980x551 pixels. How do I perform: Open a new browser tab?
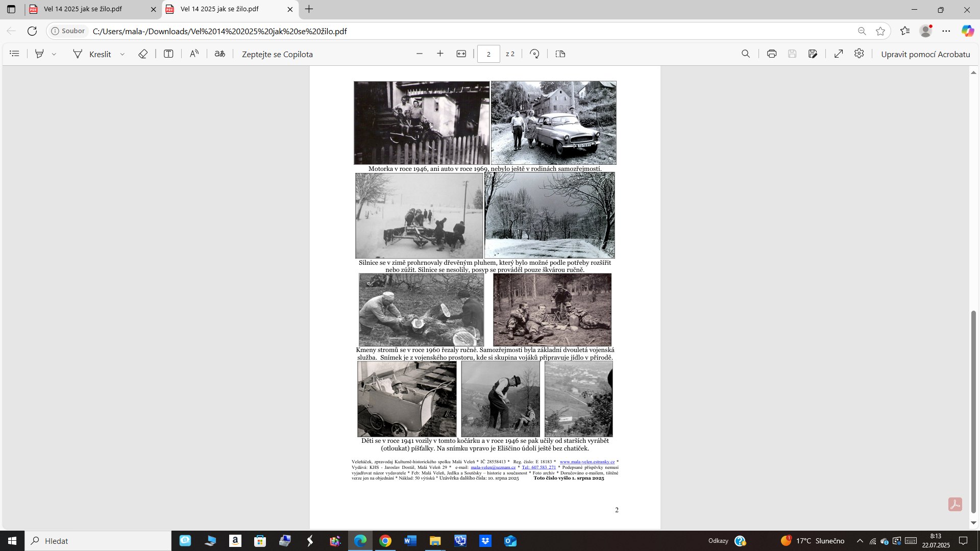(x=309, y=9)
